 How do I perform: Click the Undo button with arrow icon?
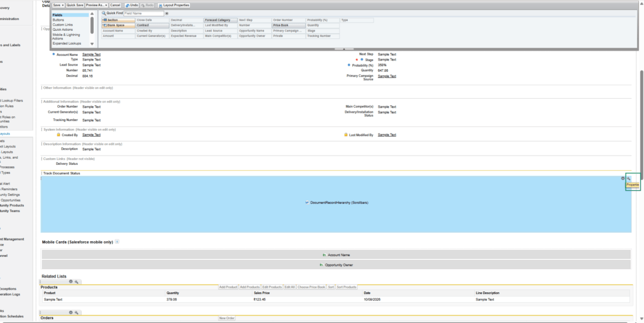(132, 5)
